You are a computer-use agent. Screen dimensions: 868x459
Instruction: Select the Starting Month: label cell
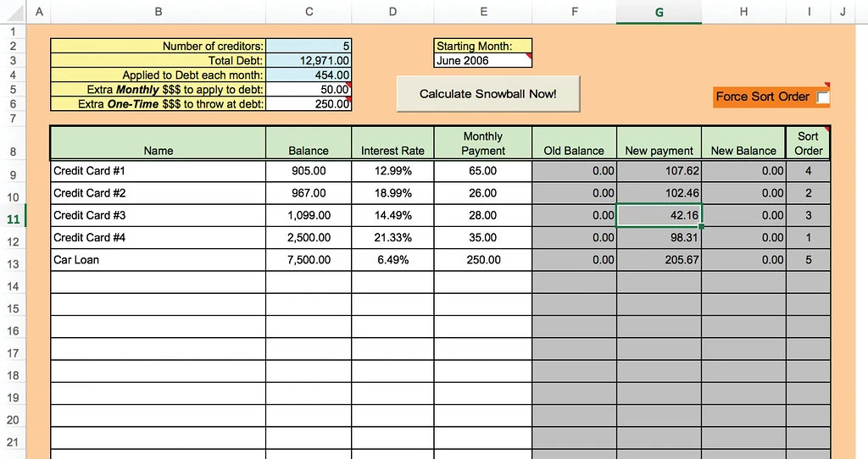(x=482, y=46)
